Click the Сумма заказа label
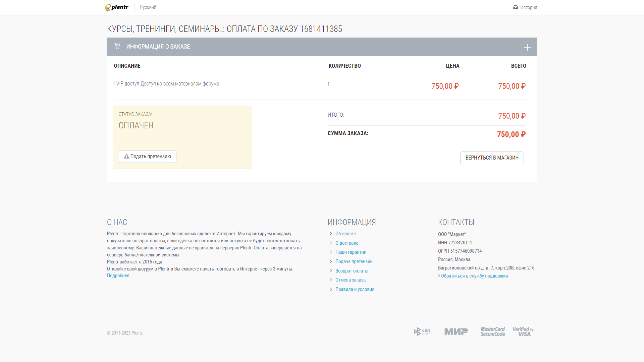The height and width of the screenshot is (362, 644). [348, 133]
